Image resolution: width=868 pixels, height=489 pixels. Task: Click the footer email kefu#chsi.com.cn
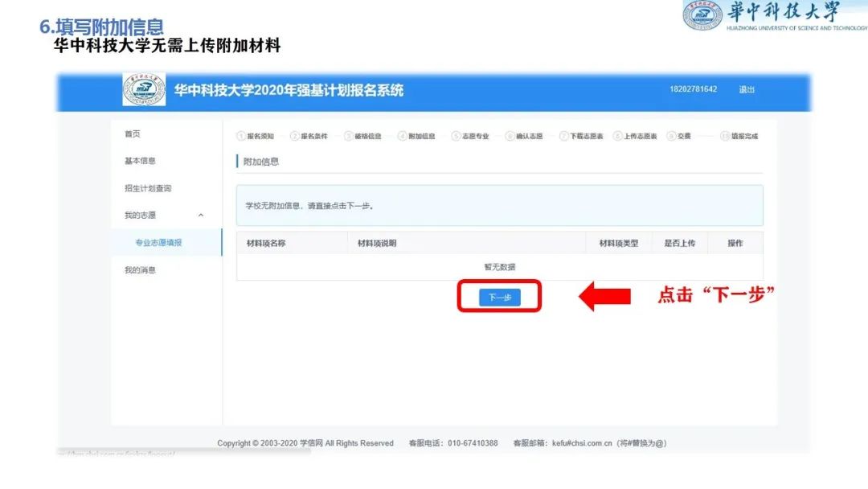[582, 443]
